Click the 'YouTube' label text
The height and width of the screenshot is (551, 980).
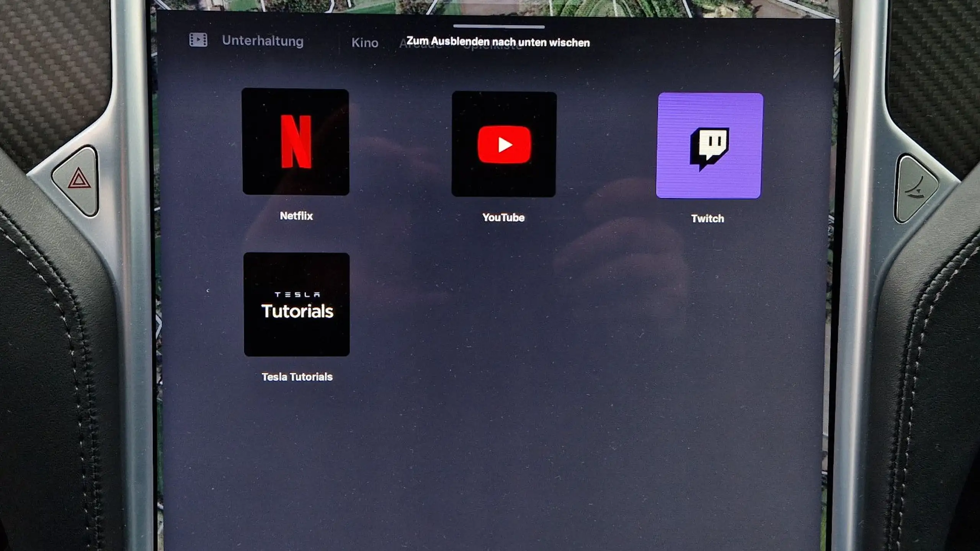[x=503, y=217]
